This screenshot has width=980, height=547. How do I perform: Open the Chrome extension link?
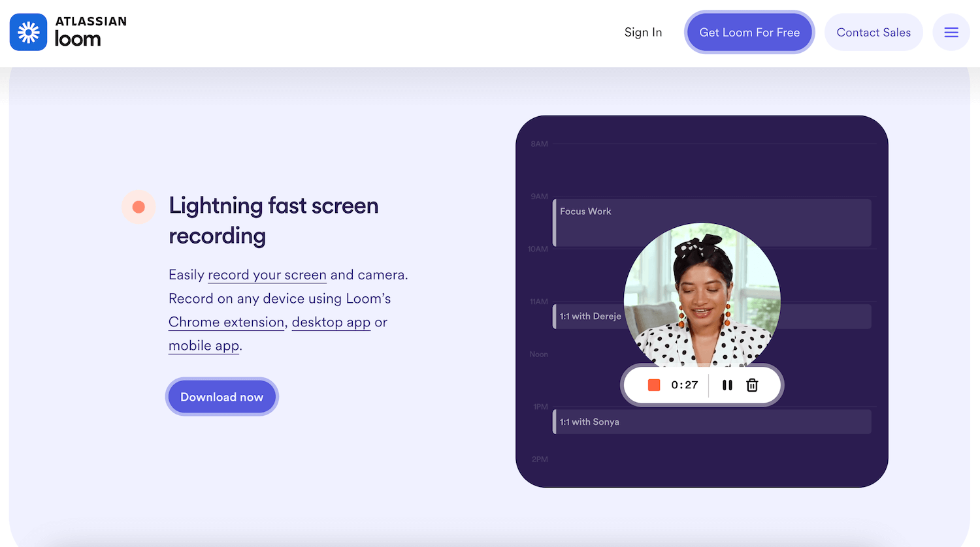click(x=227, y=322)
